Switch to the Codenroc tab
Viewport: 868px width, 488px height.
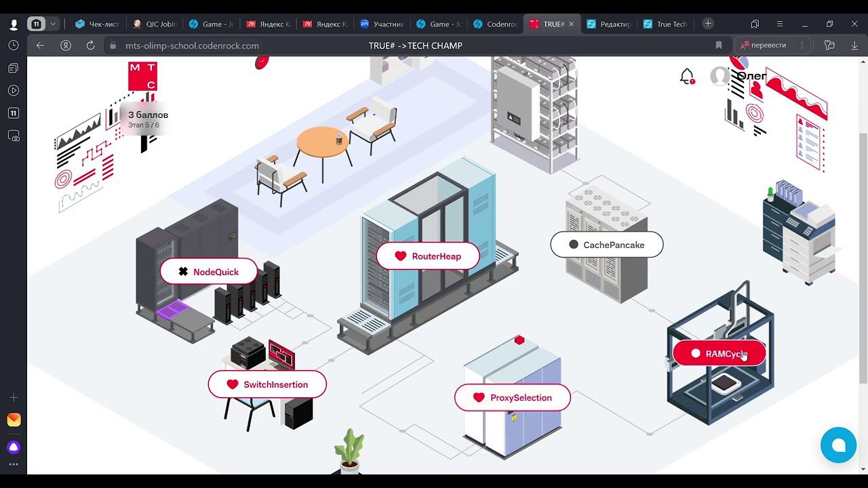(x=496, y=24)
